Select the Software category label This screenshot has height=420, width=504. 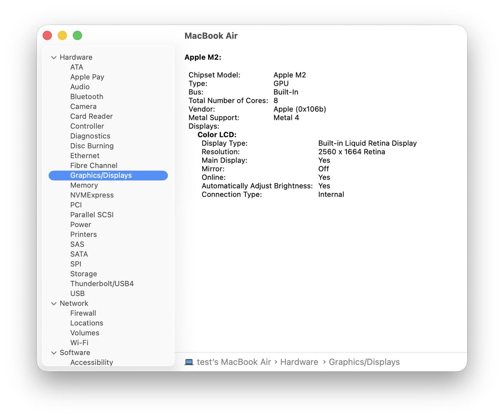(75, 353)
